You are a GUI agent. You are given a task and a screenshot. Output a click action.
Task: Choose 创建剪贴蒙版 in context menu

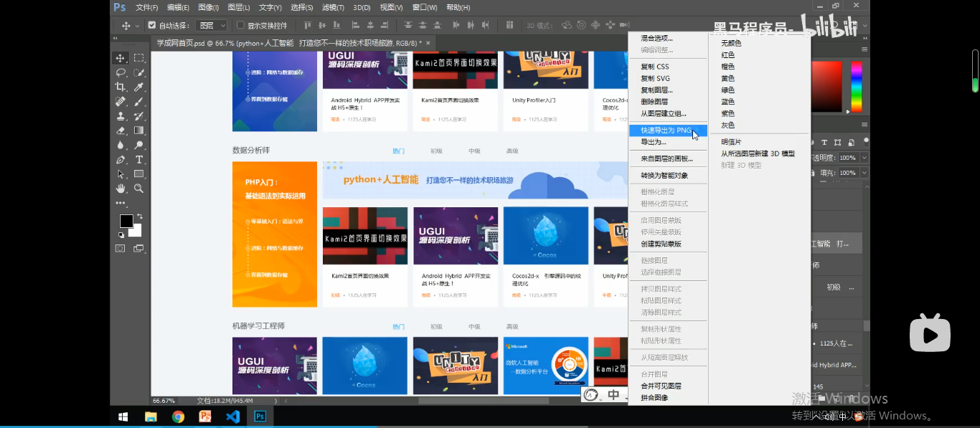668,244
